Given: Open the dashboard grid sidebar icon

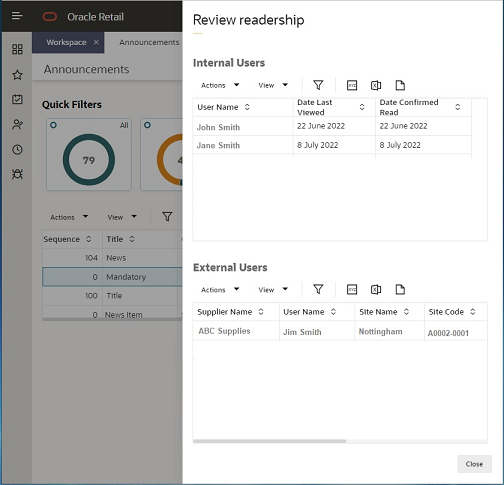Looking at the screenshot, I should 17,49.
